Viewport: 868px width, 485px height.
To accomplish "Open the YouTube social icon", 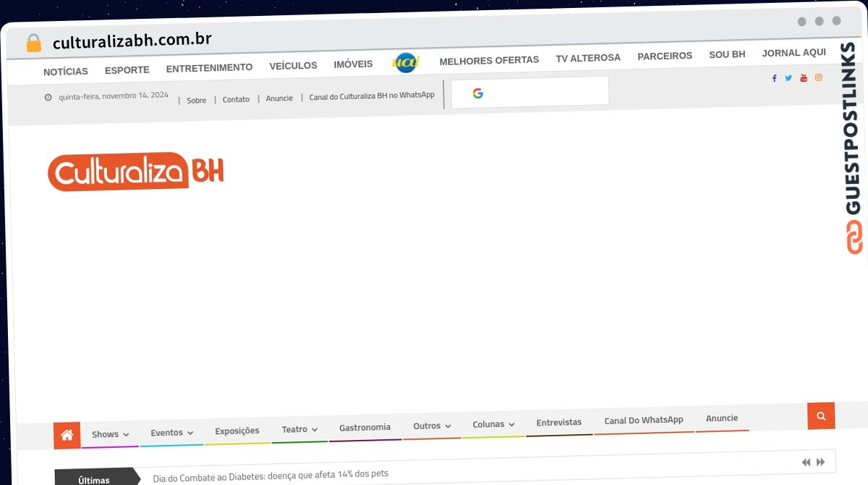I will coord(804,77).
